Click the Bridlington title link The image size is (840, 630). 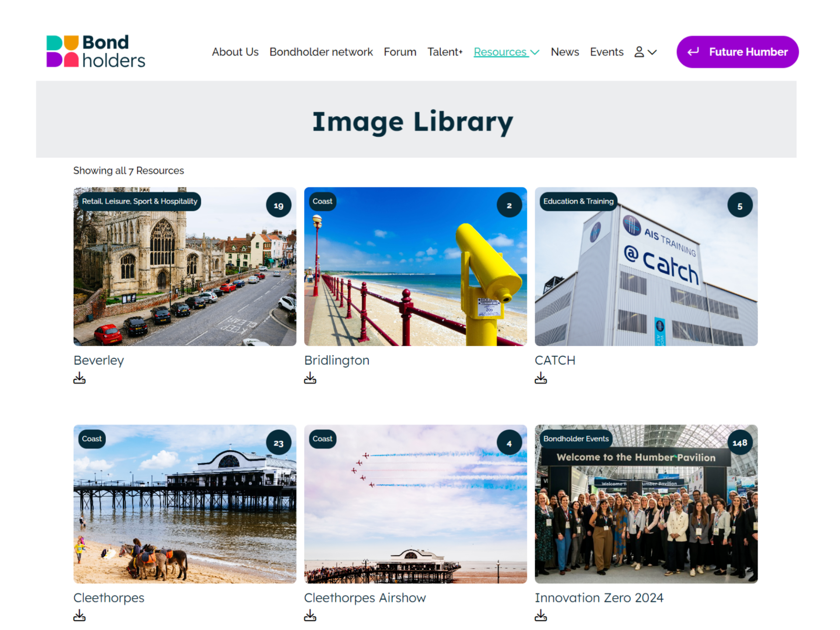pos(336,360)
